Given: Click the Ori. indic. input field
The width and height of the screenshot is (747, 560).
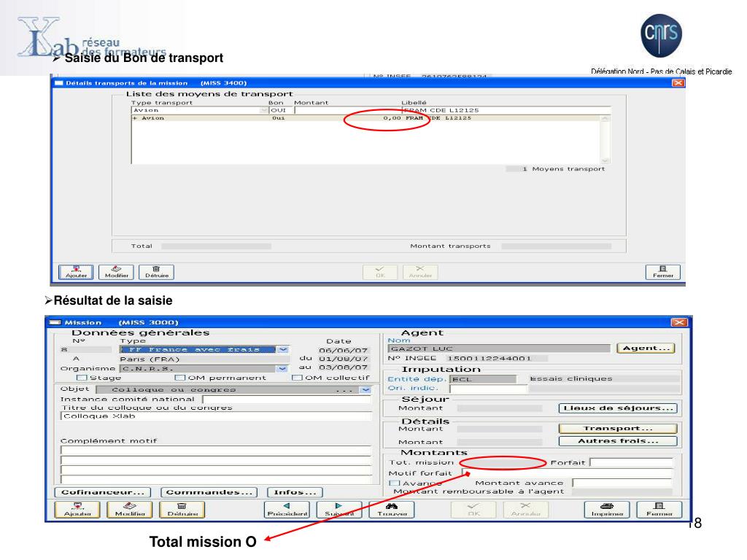Looking at the screenshot, I should click(488, 389).
